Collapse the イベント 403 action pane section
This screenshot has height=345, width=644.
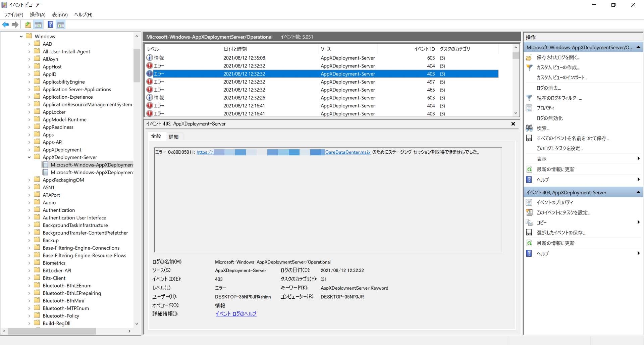pyautogui.click(x=638, y=192)
